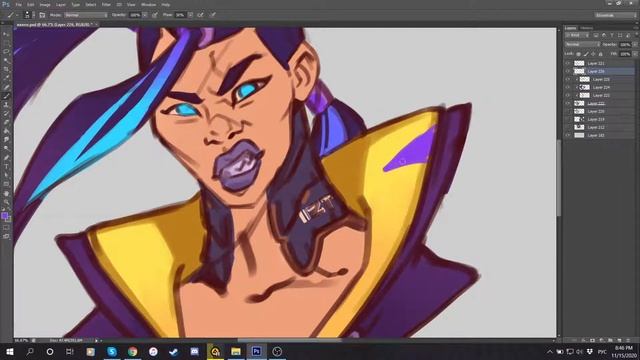640x360 pixels.
Task: Select Layer 212 in the Layers panel
Action: click(x=603, y=127)
